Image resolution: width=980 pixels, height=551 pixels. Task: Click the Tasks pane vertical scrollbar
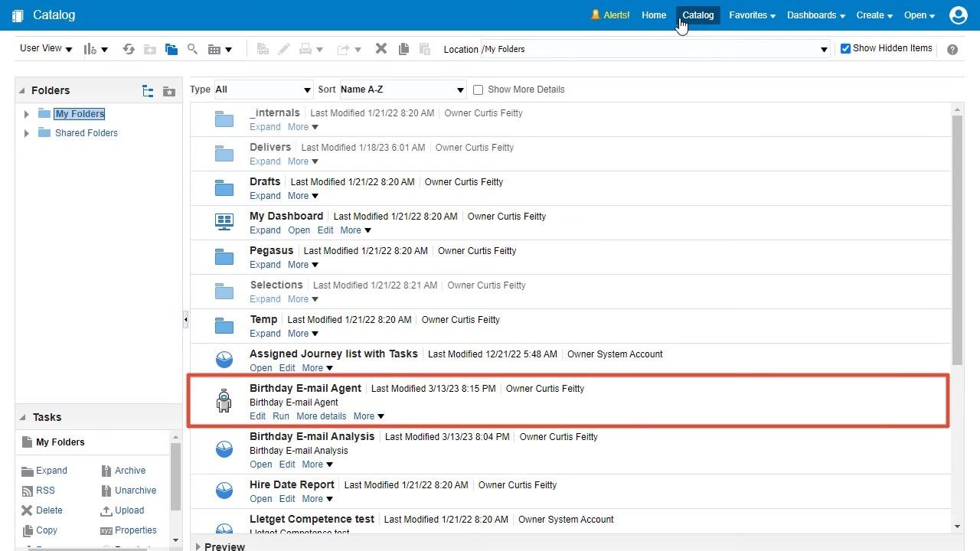click(x=176, y=476)
